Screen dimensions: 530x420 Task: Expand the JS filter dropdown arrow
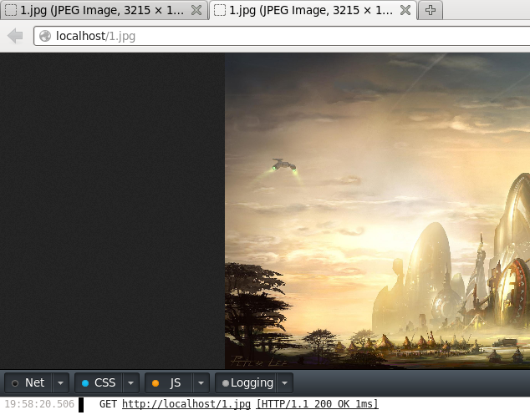pos(201,383)
